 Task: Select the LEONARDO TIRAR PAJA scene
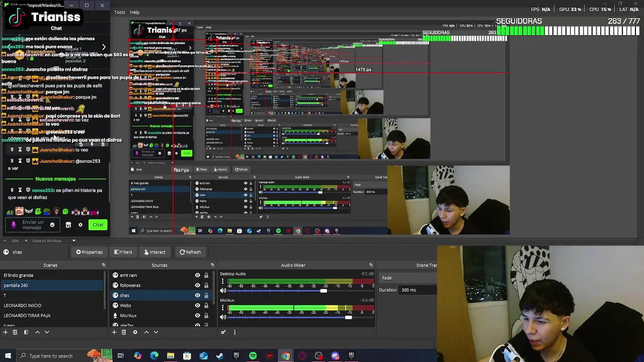[52, 315]
